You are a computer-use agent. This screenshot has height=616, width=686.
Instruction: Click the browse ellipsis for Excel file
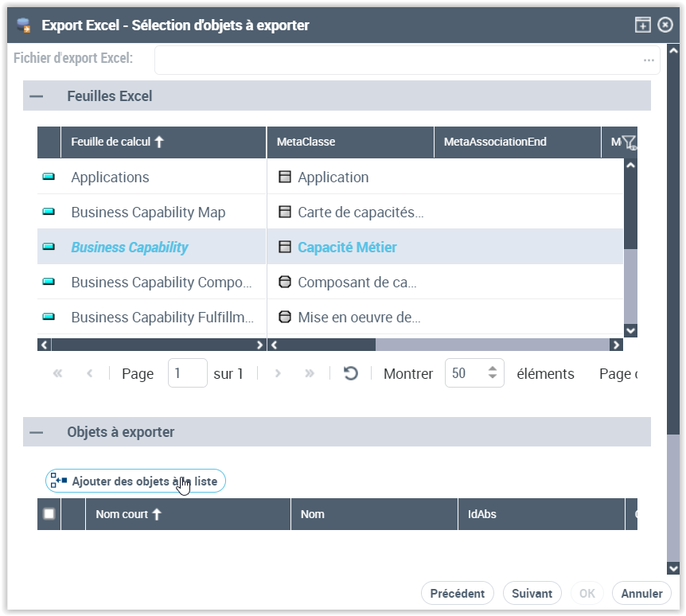click(649, 60)
